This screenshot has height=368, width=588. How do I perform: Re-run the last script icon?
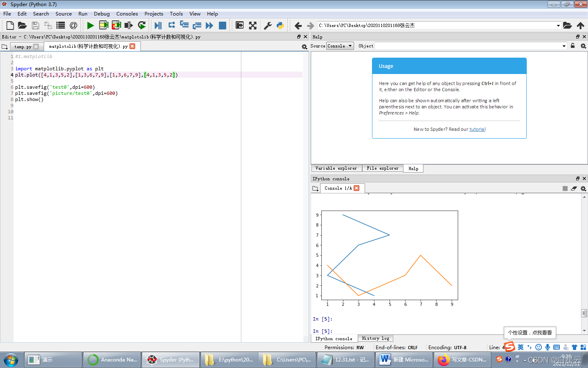[142, 25]
